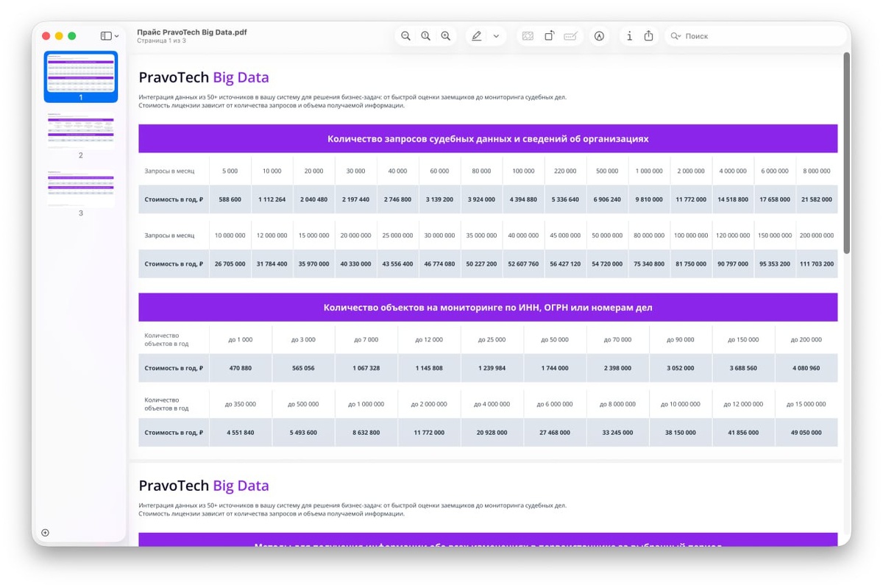
Task: Click the search field Поиск
Action: pos(756,36)
